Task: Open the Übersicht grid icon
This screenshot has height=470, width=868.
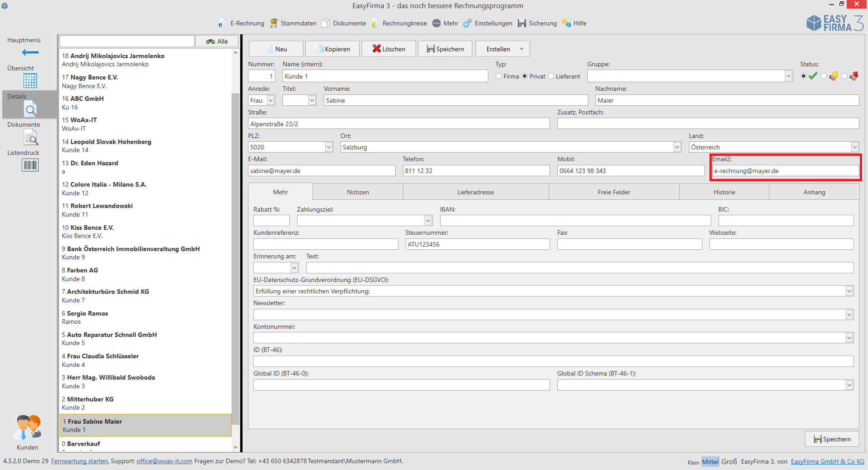Action: point(30,80)
